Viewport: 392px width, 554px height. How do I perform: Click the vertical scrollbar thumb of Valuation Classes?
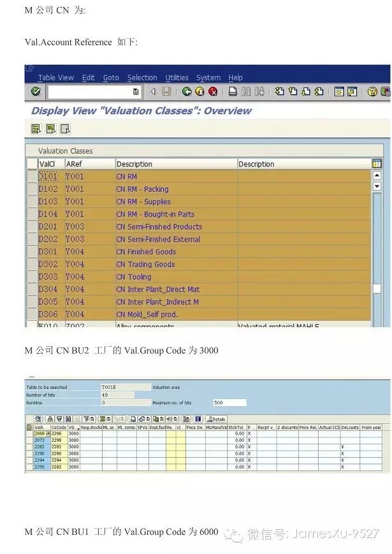click(377, 289)
